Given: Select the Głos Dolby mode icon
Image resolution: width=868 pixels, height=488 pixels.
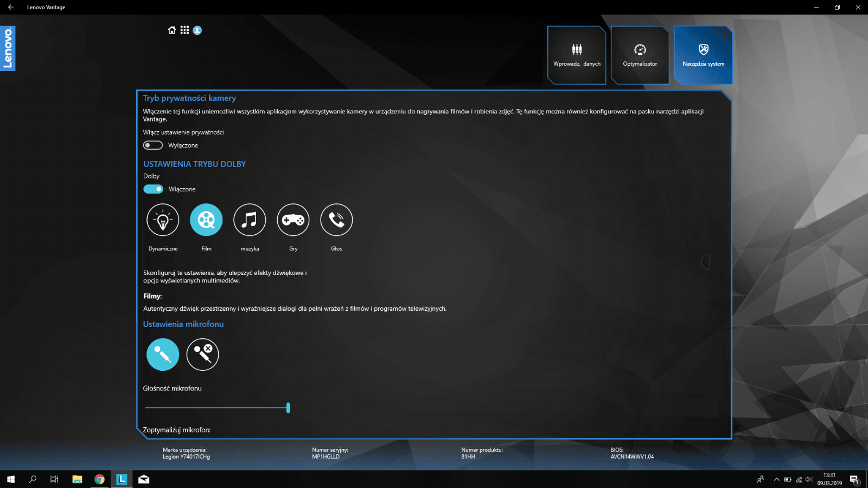Looking at the screenshot, I should coord(336,220).
